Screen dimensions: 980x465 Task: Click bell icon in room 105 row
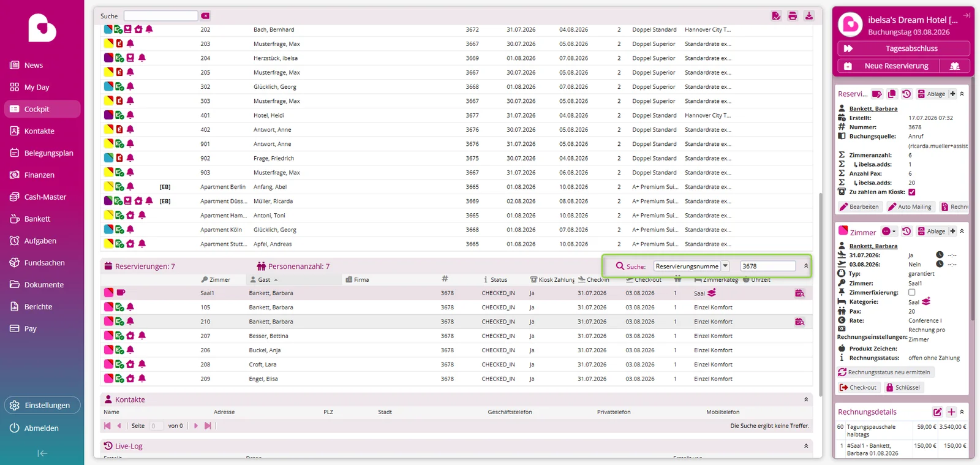pyautogui.click(x=130, y=307)
